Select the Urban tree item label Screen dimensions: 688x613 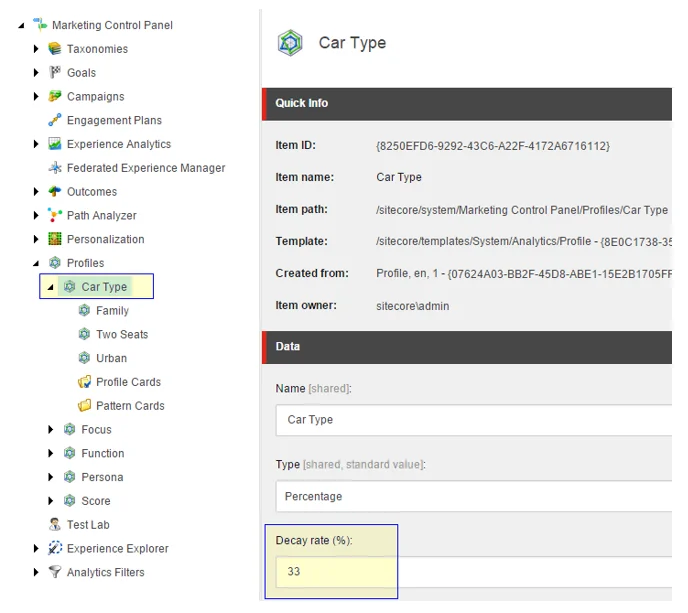click(111, 358)
